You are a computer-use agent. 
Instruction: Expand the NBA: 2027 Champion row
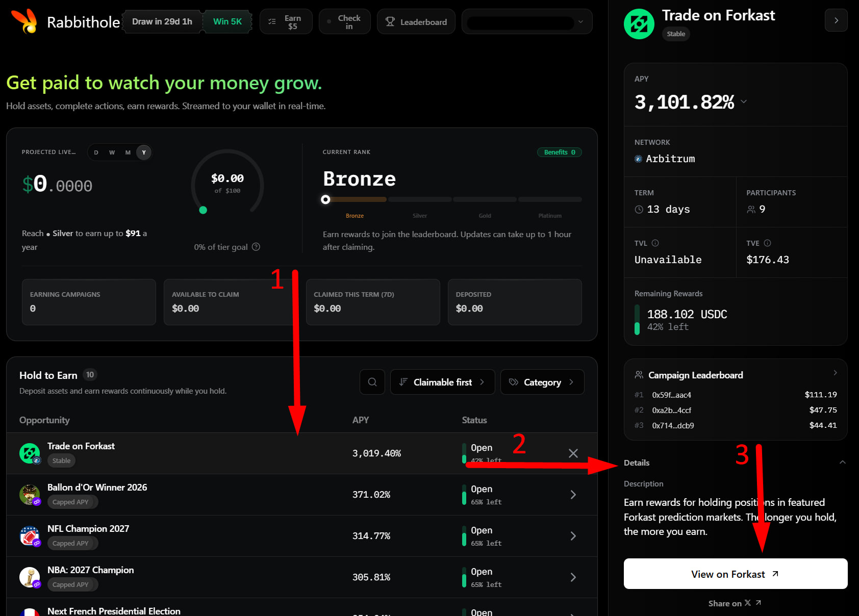[x=573, y=577]
